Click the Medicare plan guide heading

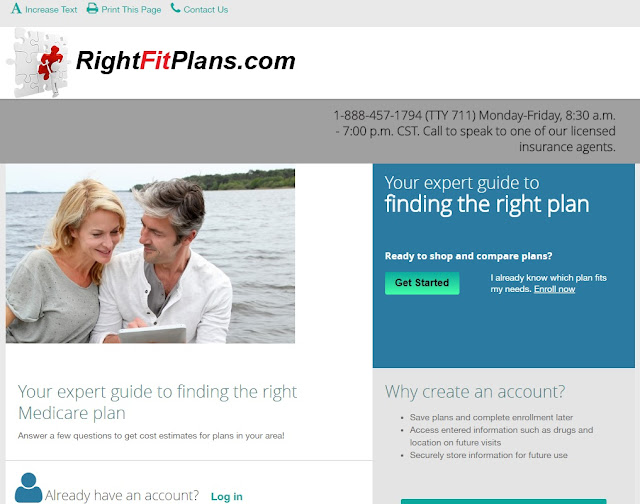point(157,402)
